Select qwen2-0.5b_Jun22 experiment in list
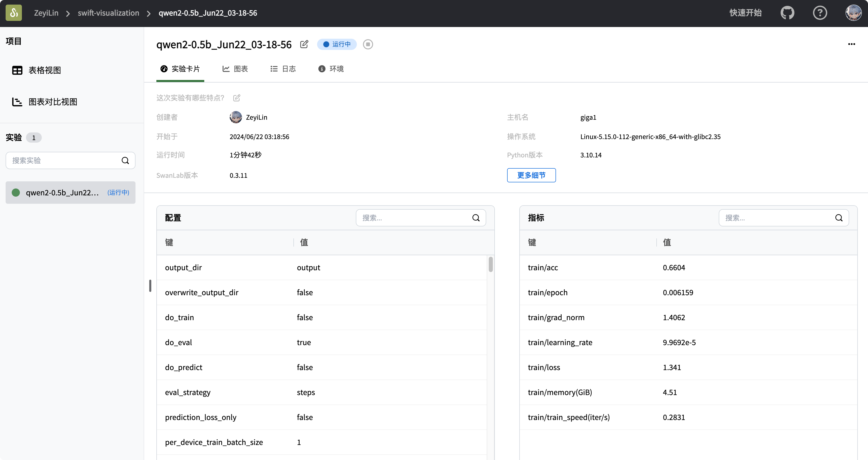 [x=71, y=192]
